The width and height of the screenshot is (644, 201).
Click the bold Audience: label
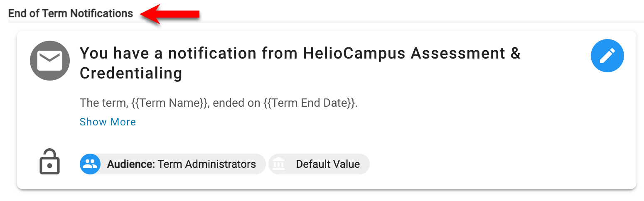[x=131, y=164]
